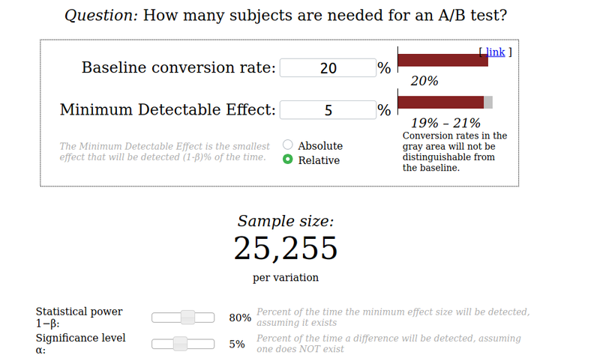The width and height of the screenshot is (600, 364).
Task: Select the Relative radio button
Action: (288, 160)
